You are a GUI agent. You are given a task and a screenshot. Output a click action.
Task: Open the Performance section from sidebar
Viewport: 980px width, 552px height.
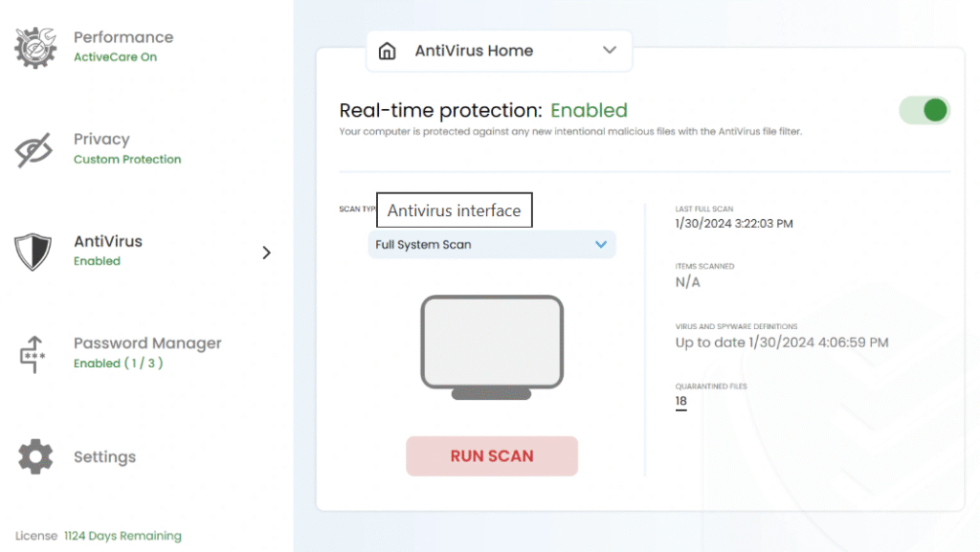point(123,37)
